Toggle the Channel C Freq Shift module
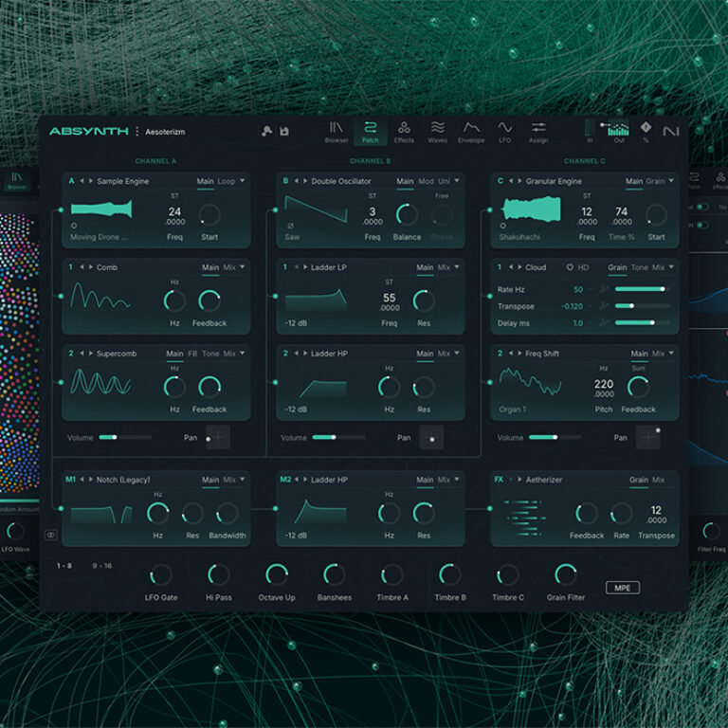 tap(500, 354)
